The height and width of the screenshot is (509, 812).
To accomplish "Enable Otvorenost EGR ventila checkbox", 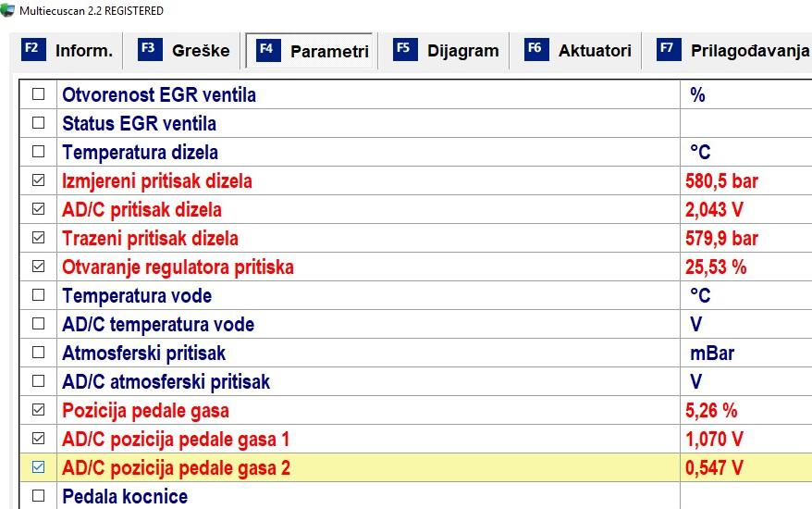I will tap(38, 94).
